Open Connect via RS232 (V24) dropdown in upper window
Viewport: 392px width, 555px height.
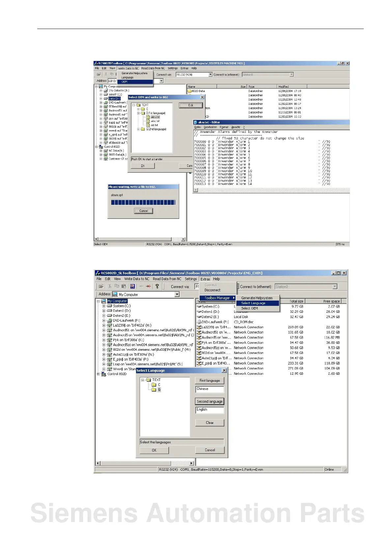211,74
